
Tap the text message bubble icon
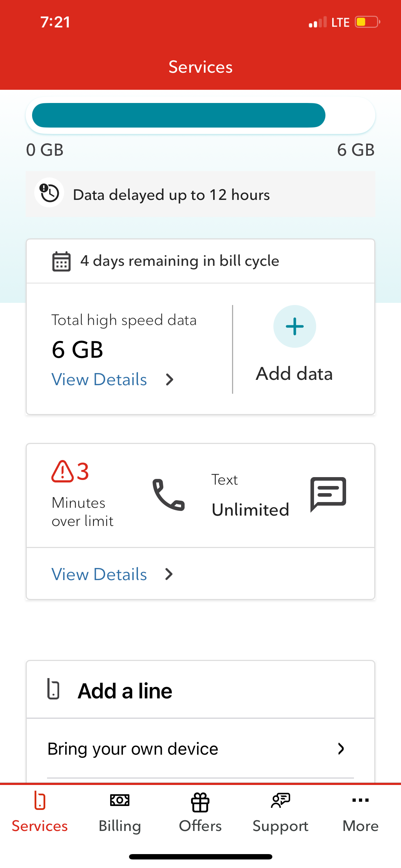[x=328, y=494]
